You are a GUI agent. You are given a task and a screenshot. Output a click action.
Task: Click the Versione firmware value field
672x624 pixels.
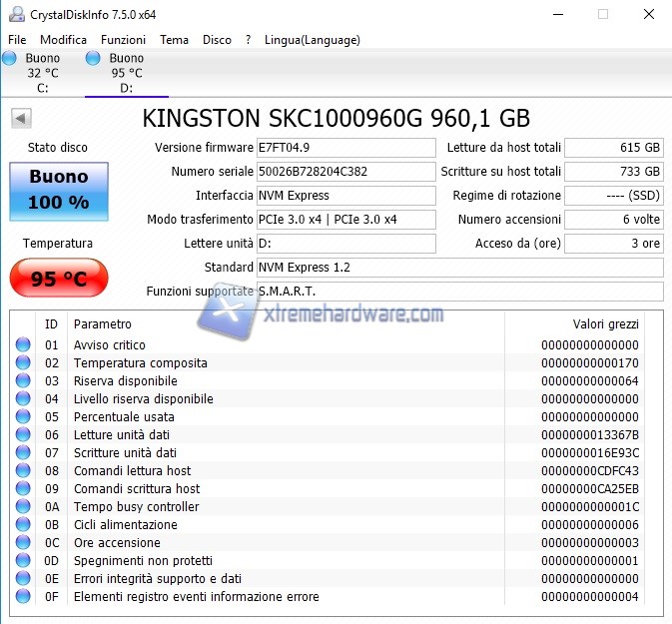pyautogui.click(x=346, y=148)
